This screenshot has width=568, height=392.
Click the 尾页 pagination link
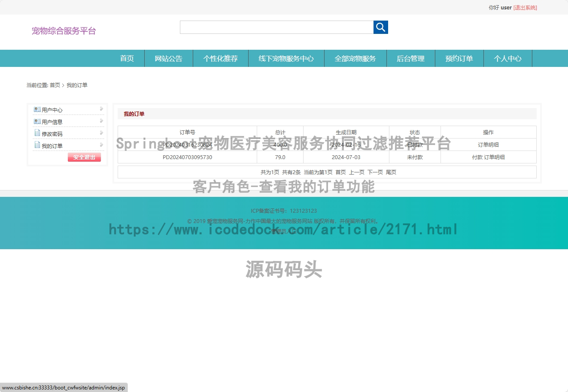coord(391,172)
